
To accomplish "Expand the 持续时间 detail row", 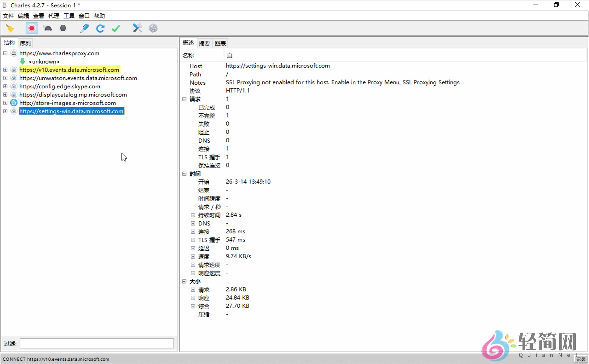I will pos(193,215).
